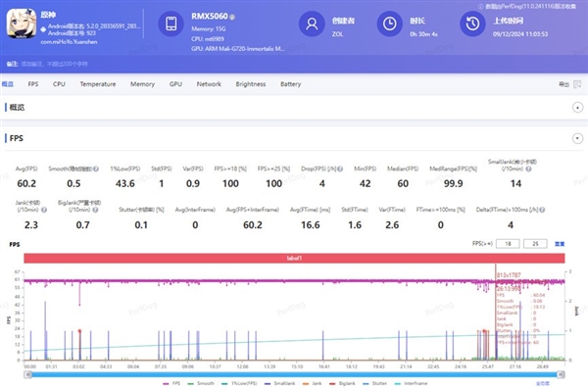Toggle Jank series in chart legend
Viewport: 588px width, 388px height.
pyautogui.click(x=312, y=383)
